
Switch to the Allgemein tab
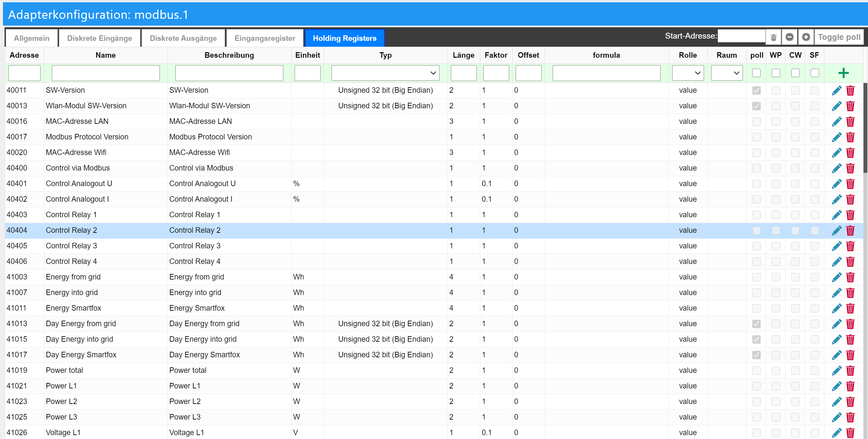coord(31,38)
